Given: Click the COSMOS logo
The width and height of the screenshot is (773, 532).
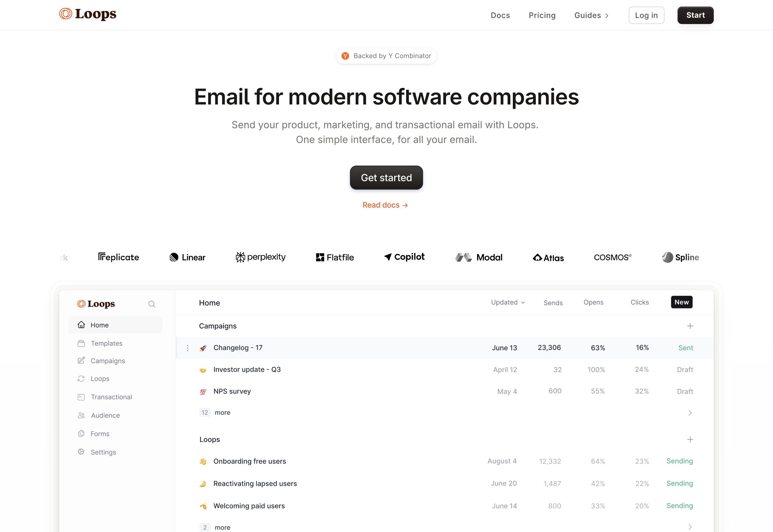Looking at the screenshot, I should coord(612,257).
